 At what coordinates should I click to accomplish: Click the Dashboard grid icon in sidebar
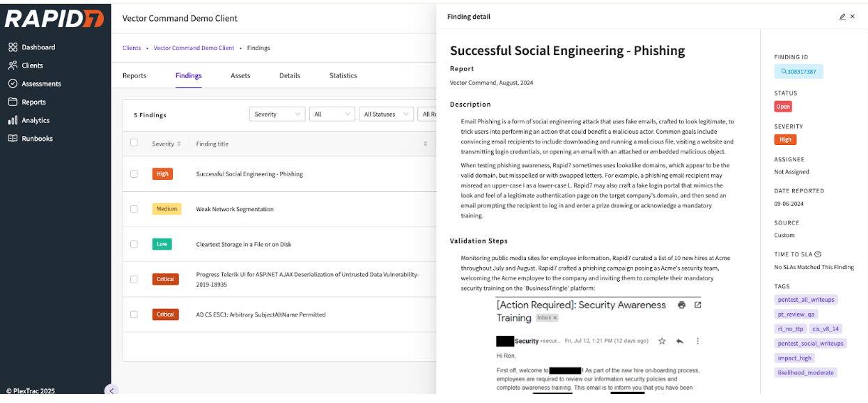tap(13, 47)
